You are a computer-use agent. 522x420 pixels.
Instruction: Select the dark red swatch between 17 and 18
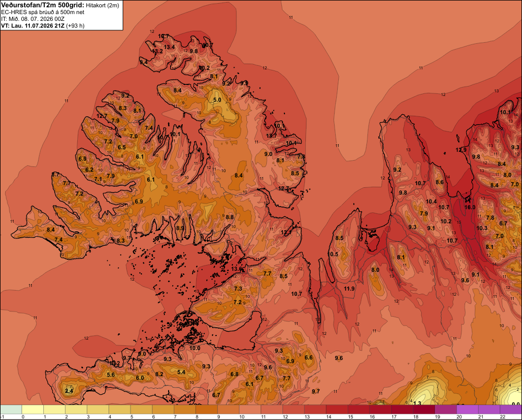402,410
